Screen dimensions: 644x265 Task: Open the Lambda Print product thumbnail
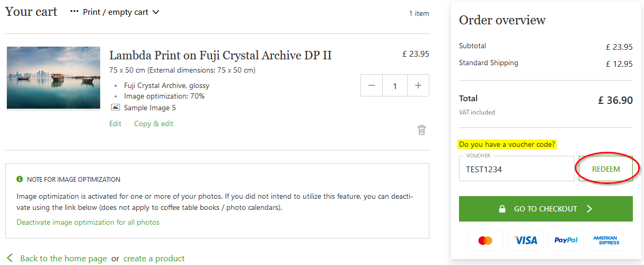coord(54,77)
